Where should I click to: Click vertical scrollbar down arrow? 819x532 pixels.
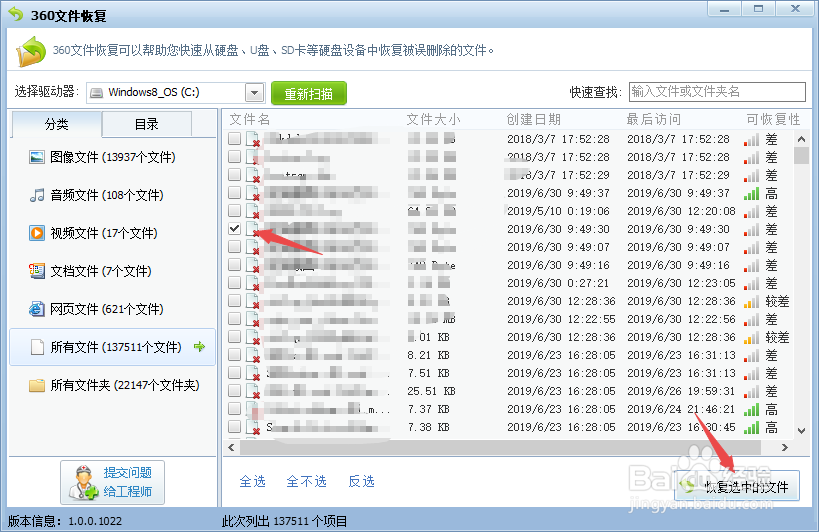tap(801, 431)
